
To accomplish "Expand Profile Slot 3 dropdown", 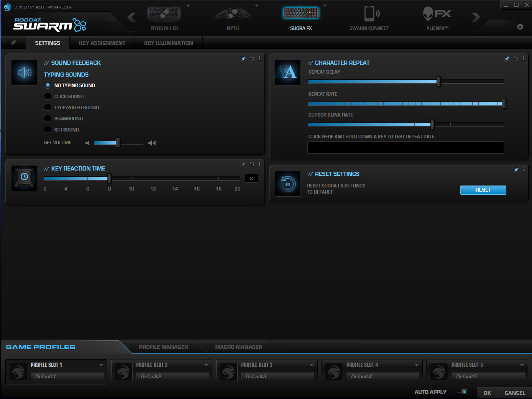I will click(312, 365).
